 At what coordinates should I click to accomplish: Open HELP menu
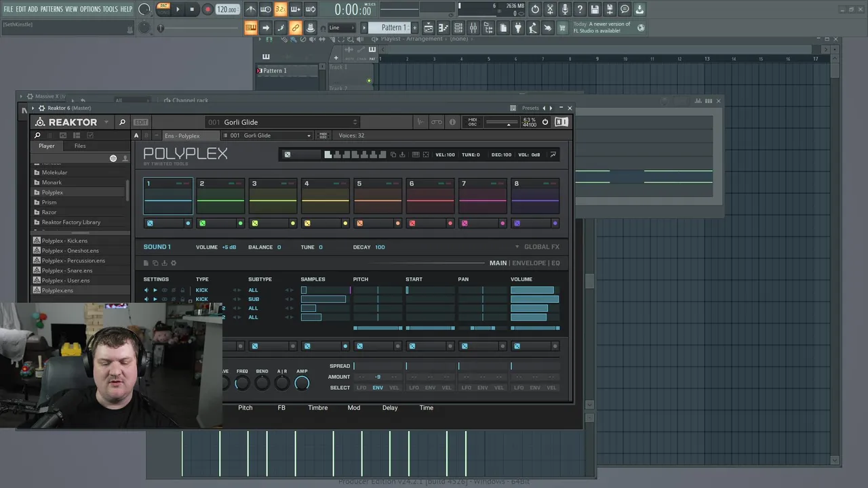coord(126,9)
